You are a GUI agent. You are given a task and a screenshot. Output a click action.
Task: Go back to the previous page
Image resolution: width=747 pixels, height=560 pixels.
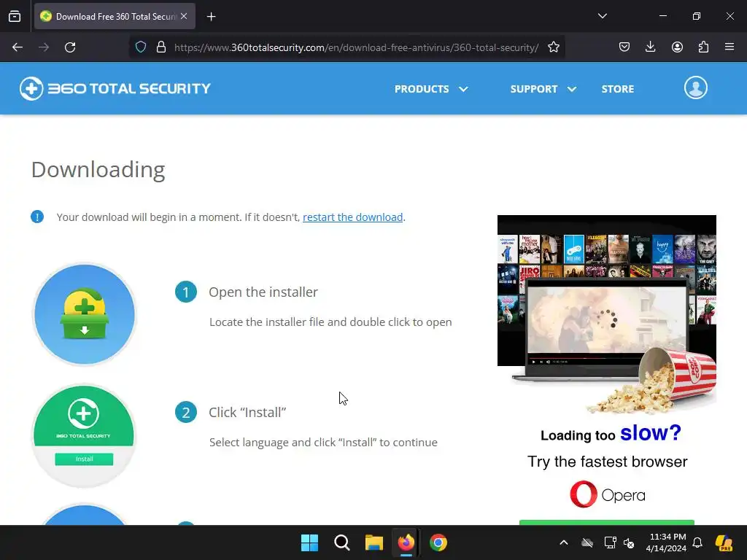[18, 47]
